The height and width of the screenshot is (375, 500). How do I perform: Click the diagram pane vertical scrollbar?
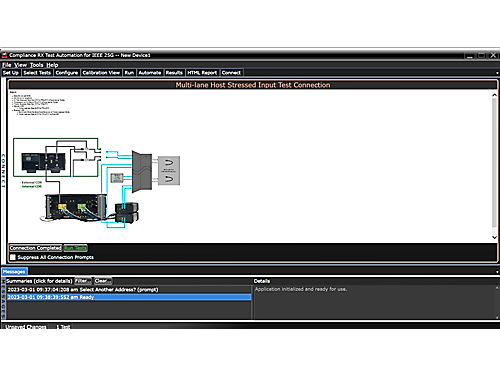494,163
